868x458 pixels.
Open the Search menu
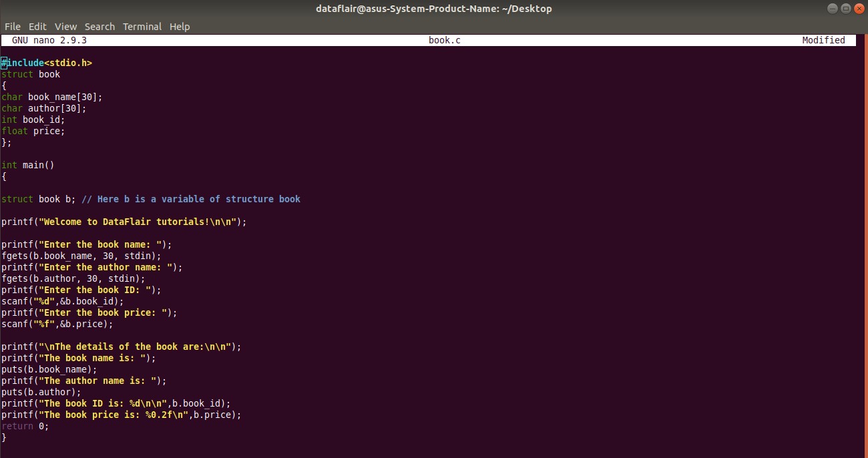(99, 27)
